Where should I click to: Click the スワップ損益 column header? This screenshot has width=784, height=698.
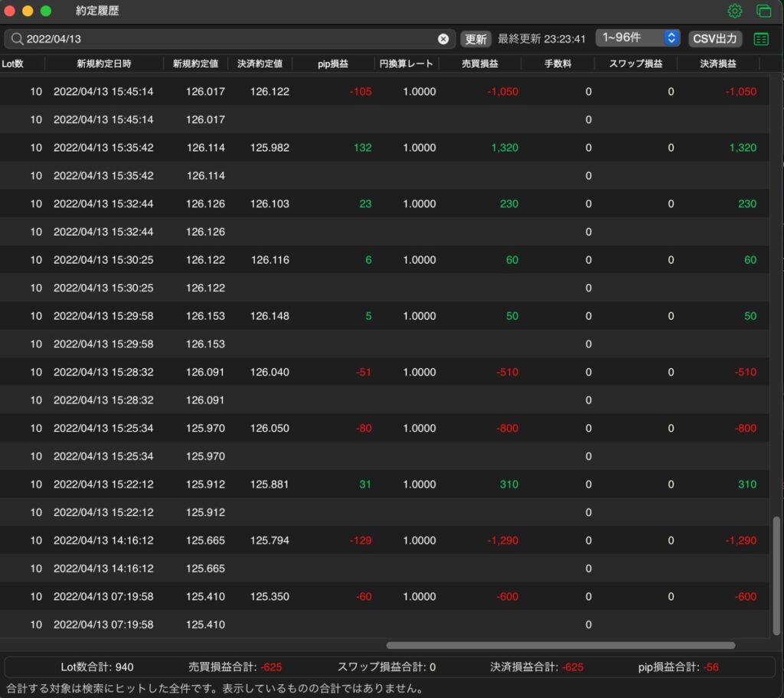635,64
